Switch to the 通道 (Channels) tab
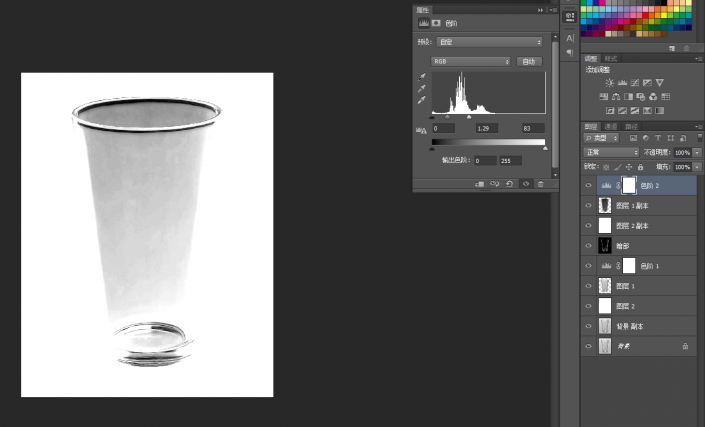This screenshot has width=705, height=427. point(611,127)
